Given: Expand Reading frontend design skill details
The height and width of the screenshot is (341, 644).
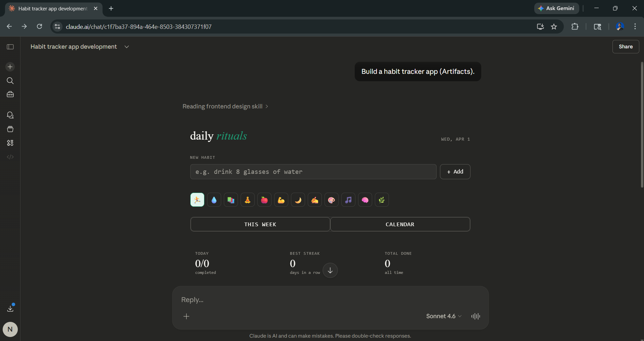Looking at the screenshot, I should (x=225, y=106).
